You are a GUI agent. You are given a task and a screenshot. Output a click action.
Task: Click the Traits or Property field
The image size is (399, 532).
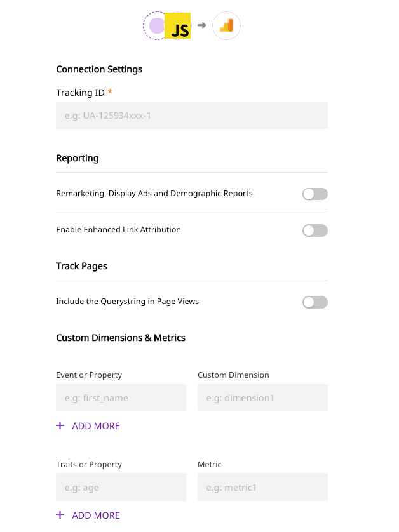click(x=121, y=488)
